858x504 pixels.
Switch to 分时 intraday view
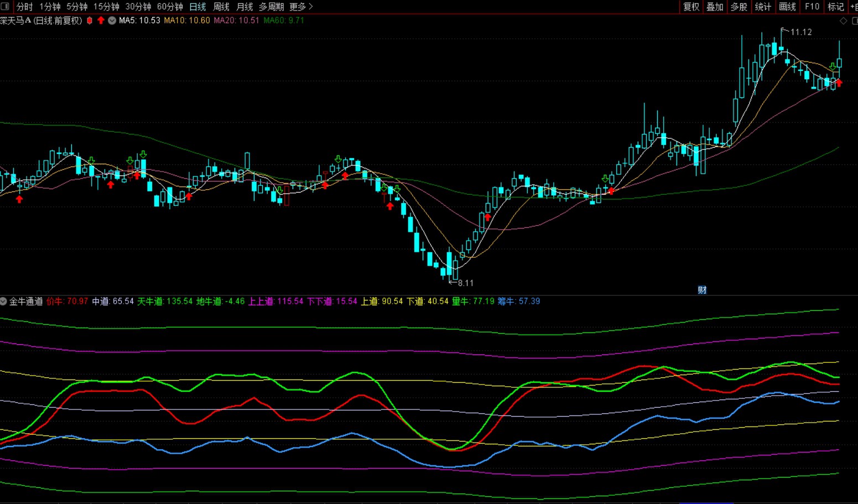pyautogui.click(x=24, y=7)
